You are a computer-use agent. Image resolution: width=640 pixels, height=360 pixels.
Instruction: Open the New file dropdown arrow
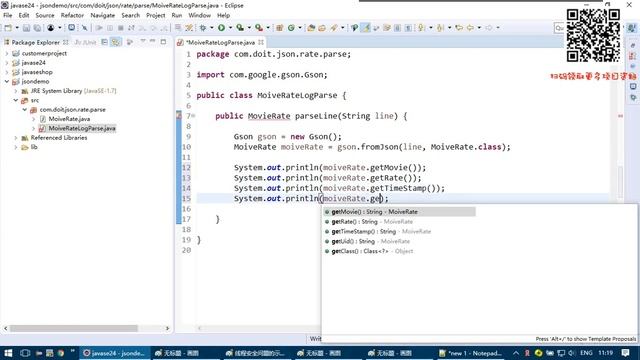pos(17,28)
